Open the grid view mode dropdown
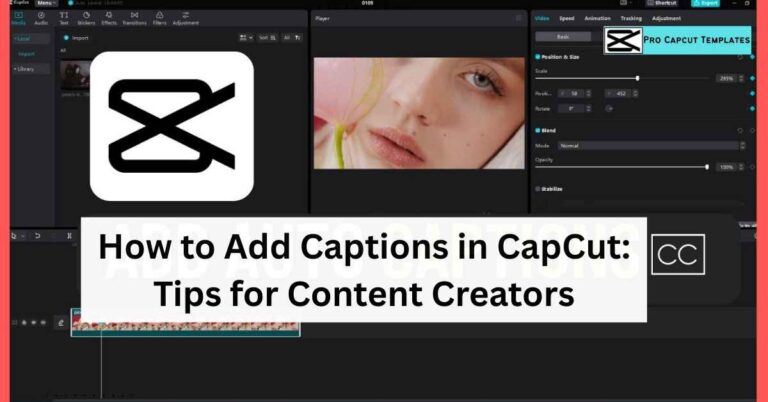 pyautogui.click(x=246, y=38)
